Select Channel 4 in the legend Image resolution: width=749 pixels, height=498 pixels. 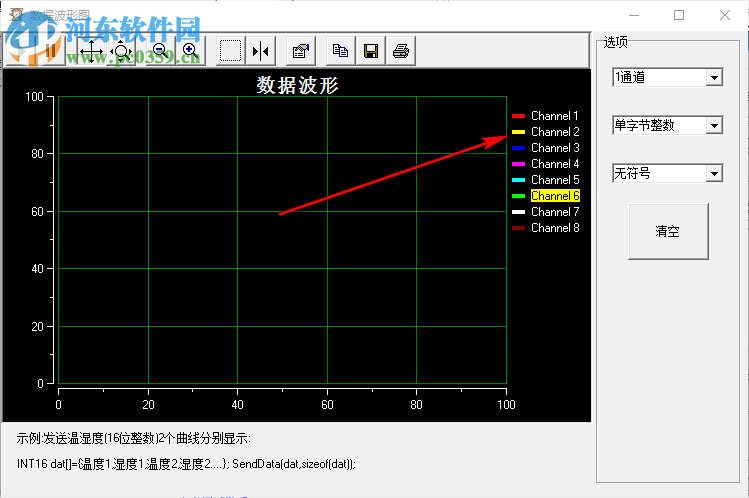click(555, 164)
